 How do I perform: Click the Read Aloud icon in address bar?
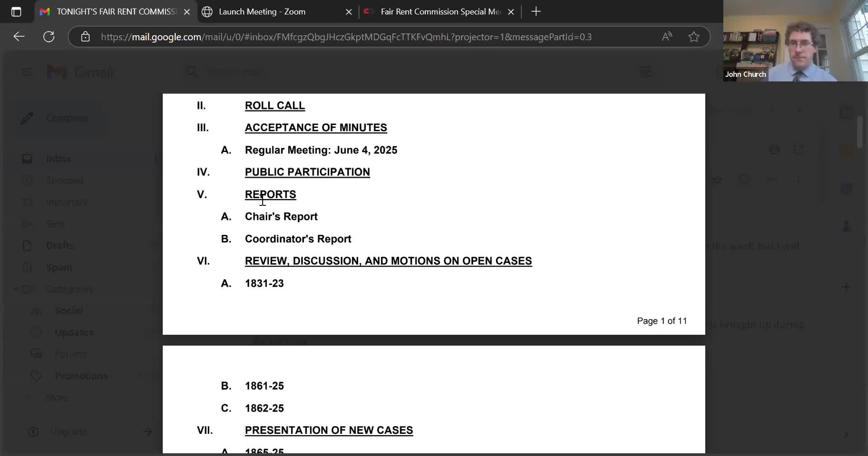(x=667, y=37)
